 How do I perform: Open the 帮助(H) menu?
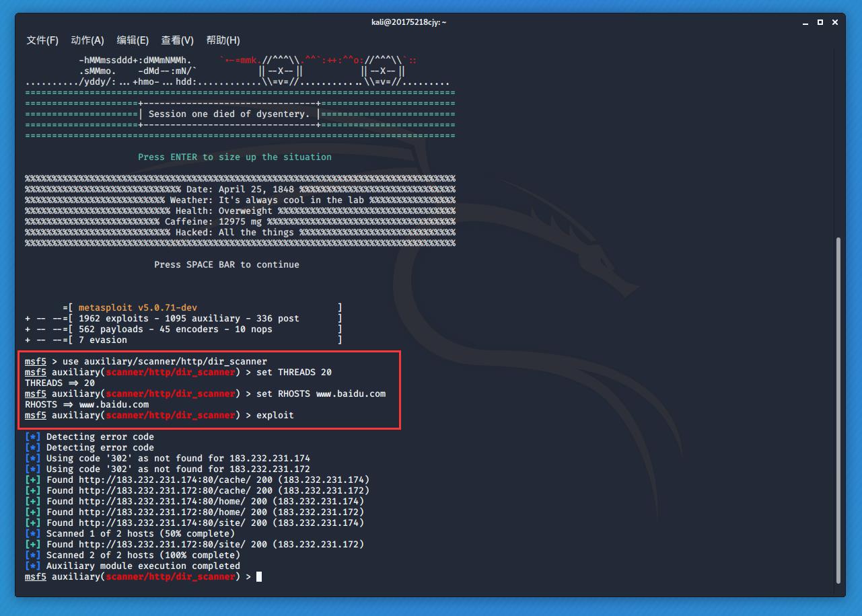223,40
